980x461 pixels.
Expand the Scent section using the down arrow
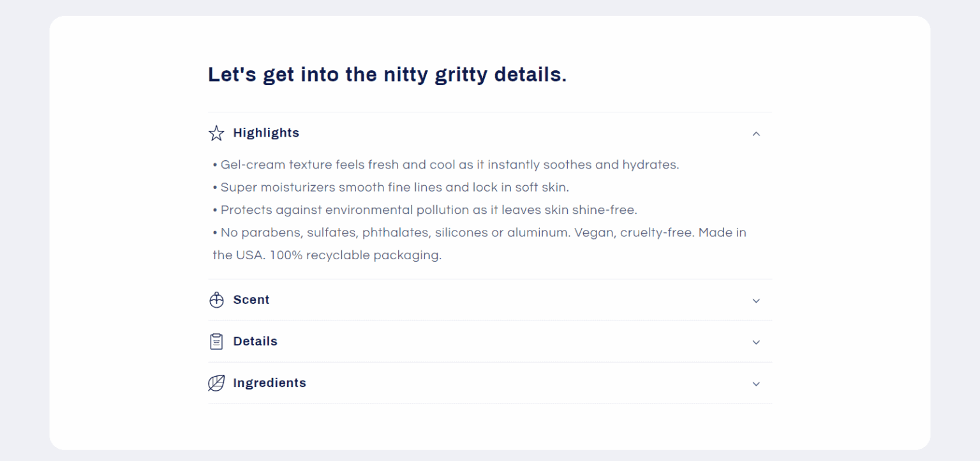(756, 300)
